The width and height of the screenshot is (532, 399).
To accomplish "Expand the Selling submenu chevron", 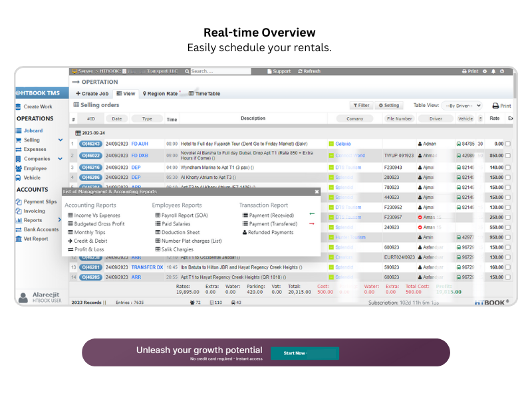I will click(61, 140).
